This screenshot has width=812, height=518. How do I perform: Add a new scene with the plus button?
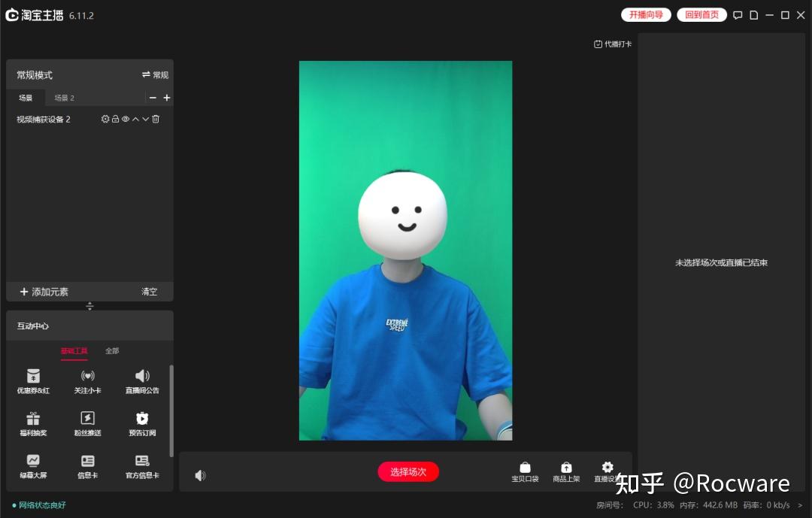point(167,98)
